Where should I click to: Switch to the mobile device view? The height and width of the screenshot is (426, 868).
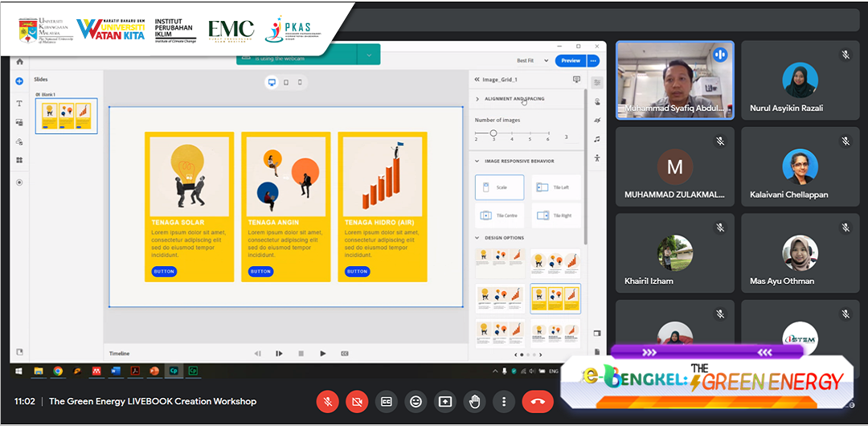300,82
